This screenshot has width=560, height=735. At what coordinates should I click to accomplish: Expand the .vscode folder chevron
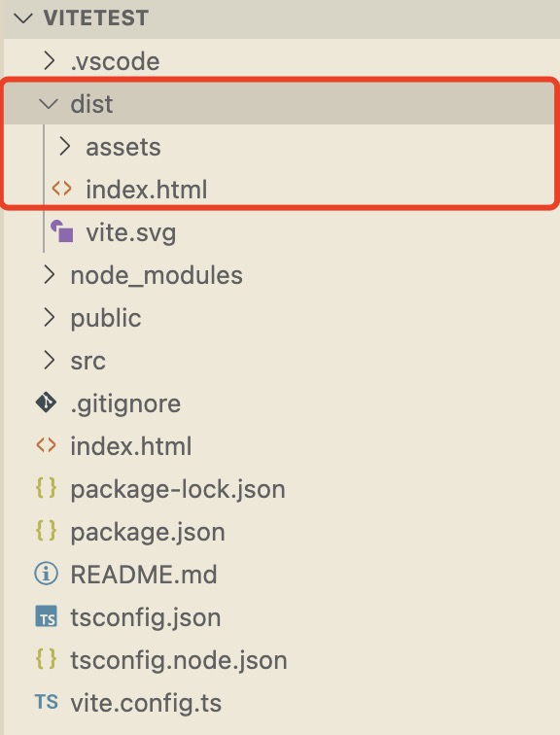[49, 61]
